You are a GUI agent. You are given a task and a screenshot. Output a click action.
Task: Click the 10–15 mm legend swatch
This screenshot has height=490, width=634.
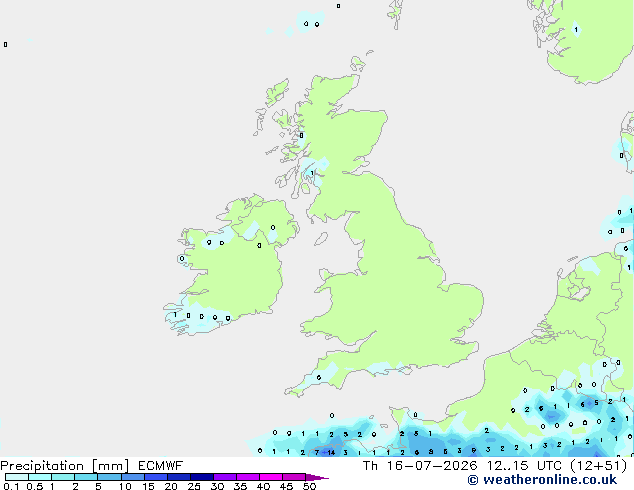(x=132, y=477)
